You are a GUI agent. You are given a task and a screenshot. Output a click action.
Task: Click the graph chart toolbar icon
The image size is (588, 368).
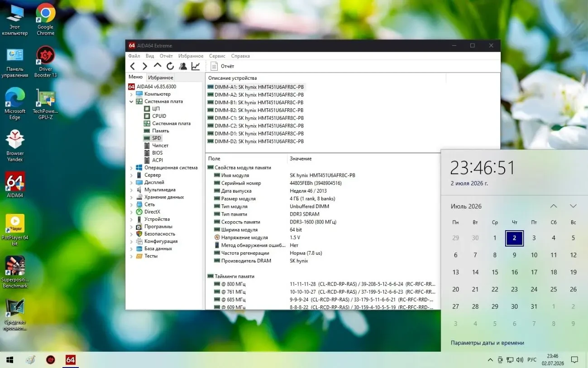pos(196,66)
